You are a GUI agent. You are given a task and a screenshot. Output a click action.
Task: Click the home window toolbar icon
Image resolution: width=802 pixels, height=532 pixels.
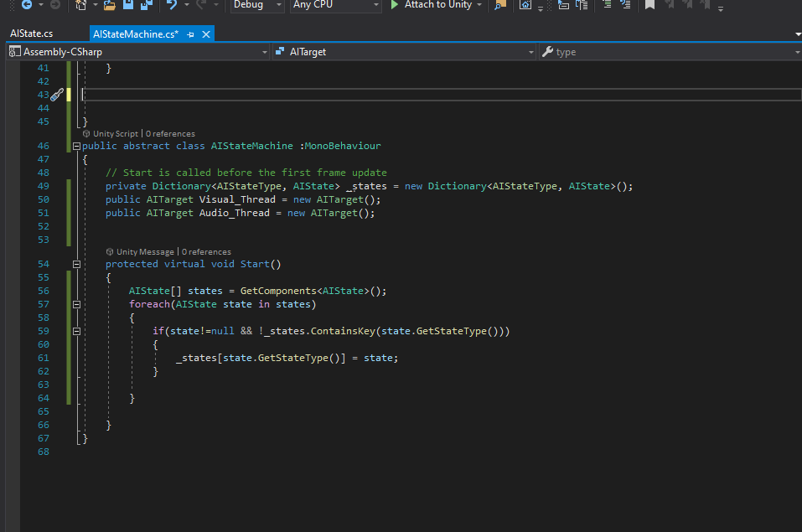coord(525,4)
